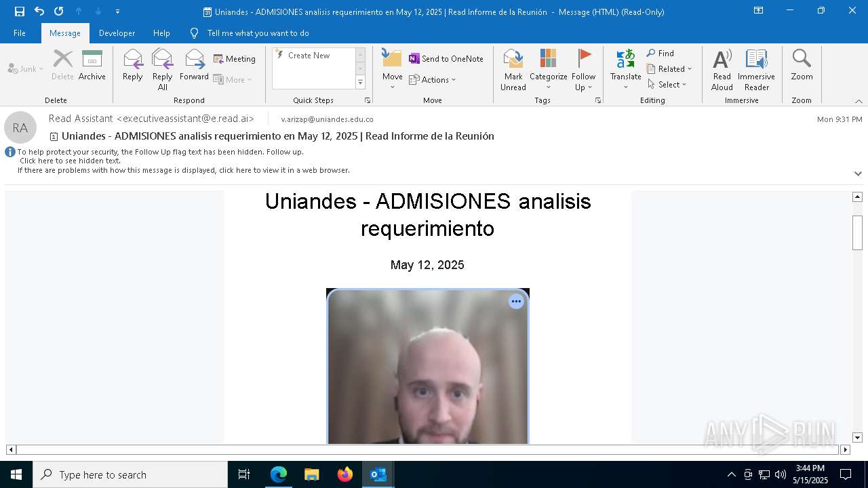Image resolution: width=868 pixels, height=488 pixels.
Task: Click the Redo icon in quick access toolbar
Action: 59,12
